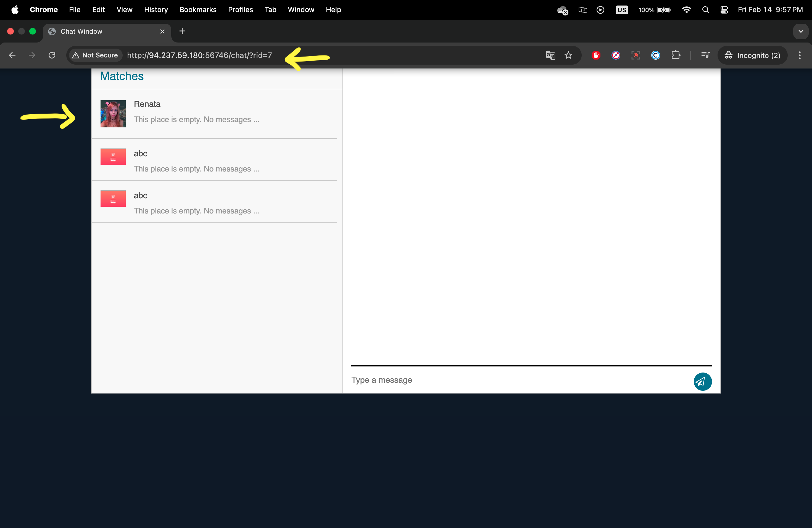
Task: Close the Chat Window tab
Action: point(162,31)
